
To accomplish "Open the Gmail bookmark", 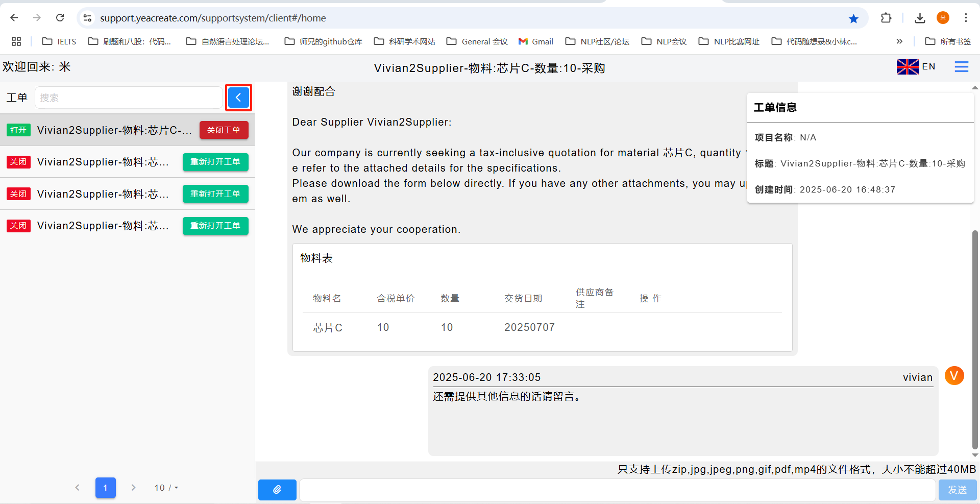I will click(536, 41).
